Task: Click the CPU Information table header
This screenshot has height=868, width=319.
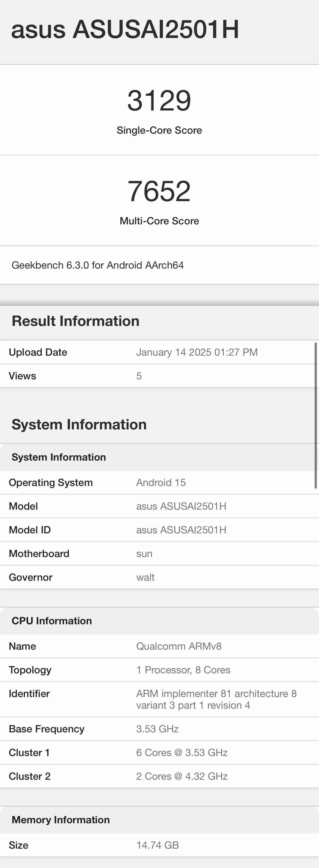Action: pos(52,621)
